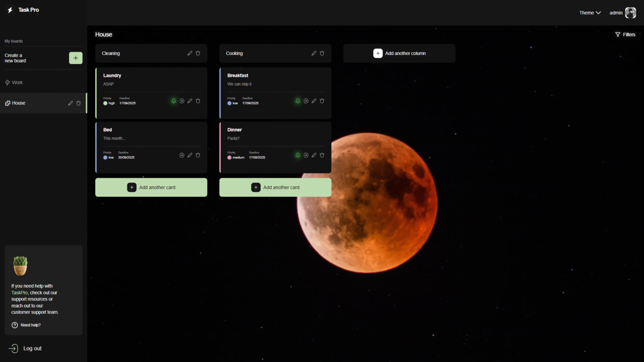
Task: Edit the Dinner card
Action: [314, 155]
